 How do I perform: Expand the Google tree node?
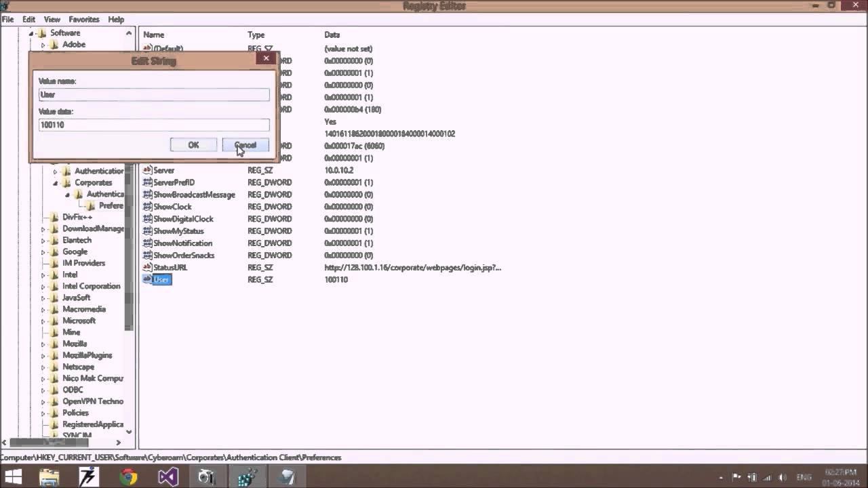click(43, 252)
